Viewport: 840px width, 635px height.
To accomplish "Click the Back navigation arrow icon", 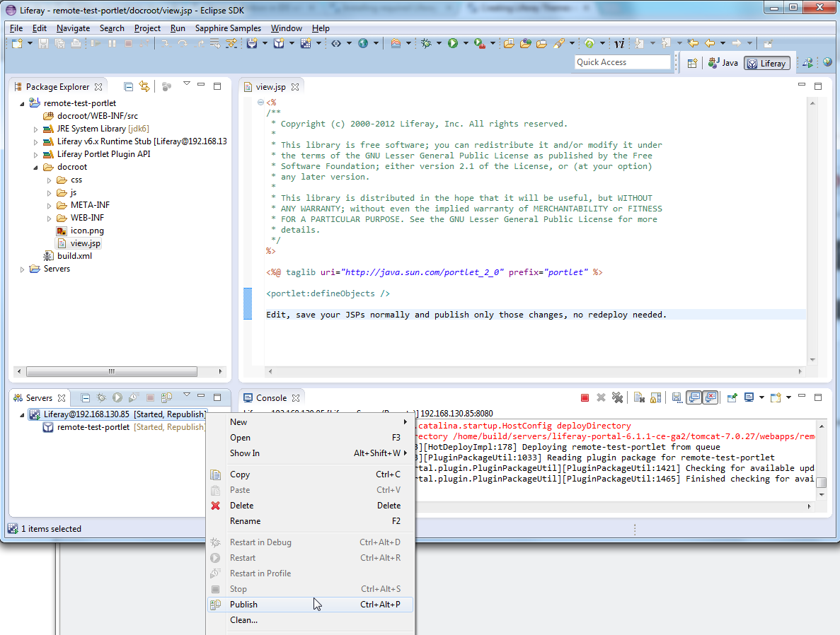I will point(710,43).
